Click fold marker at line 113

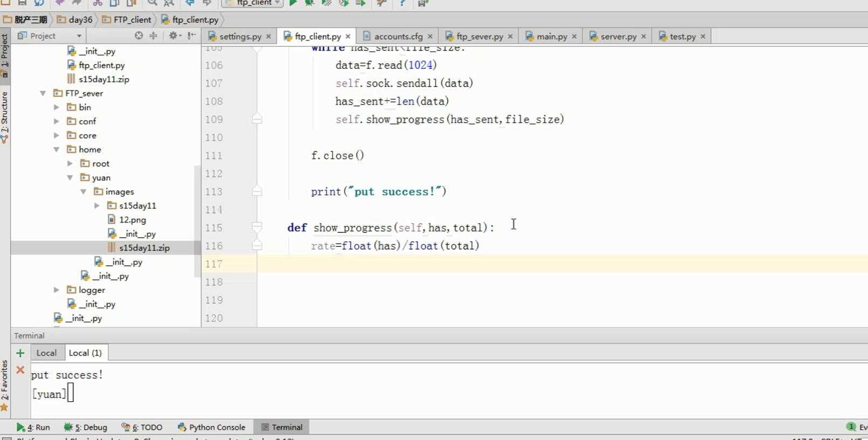[257, 191]
